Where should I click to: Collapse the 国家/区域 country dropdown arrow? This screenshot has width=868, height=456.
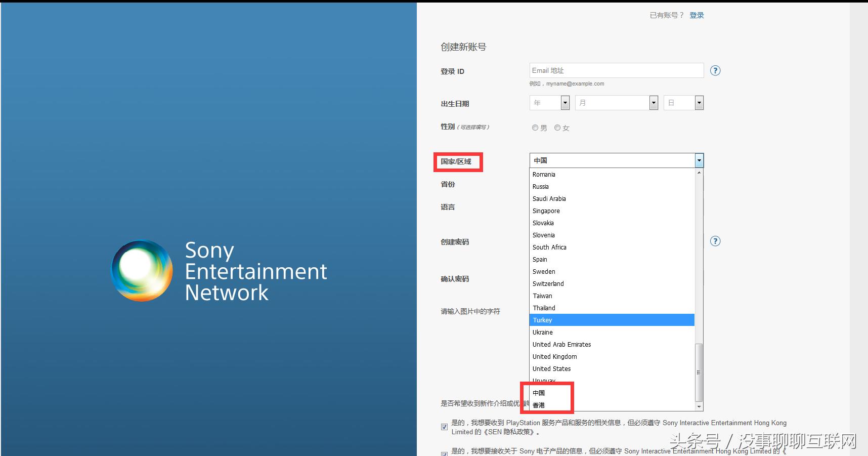(x=699, y=160)
